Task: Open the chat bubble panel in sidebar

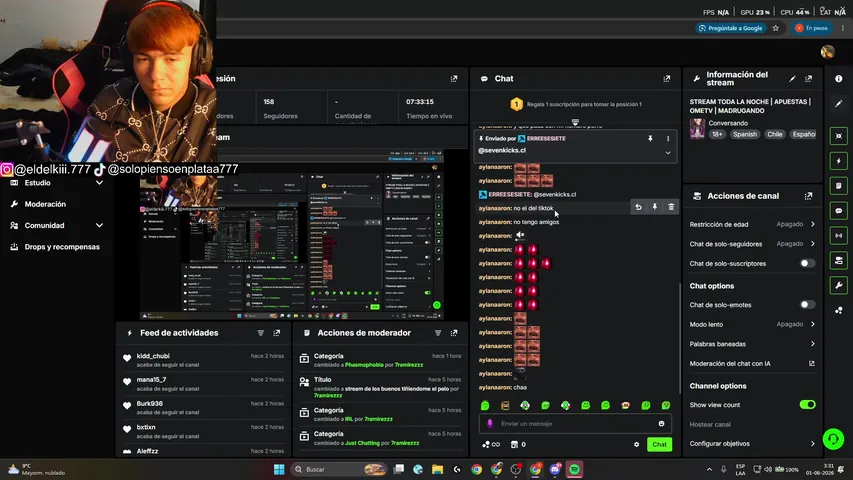Action: point(838,211)
